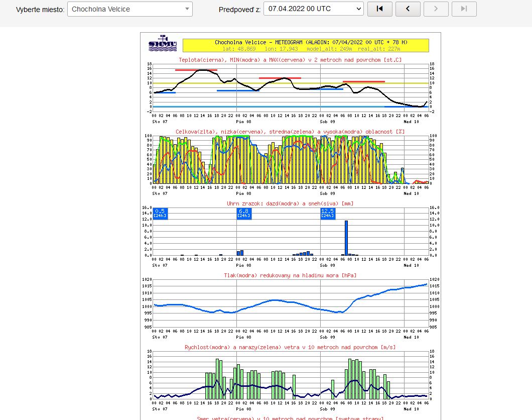Viewport: 532px width, 420px height.
Task: Click the 'Teplota' temperature chart title
Action: [290, 60]
